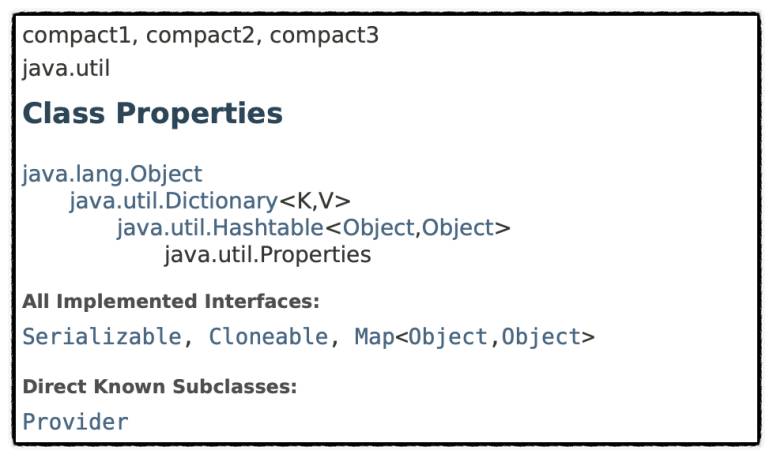Viewport: 773px width, 458px height.
Task: Click java.util.Properties in the inheritance tree
Action: [x=268, y=255]
